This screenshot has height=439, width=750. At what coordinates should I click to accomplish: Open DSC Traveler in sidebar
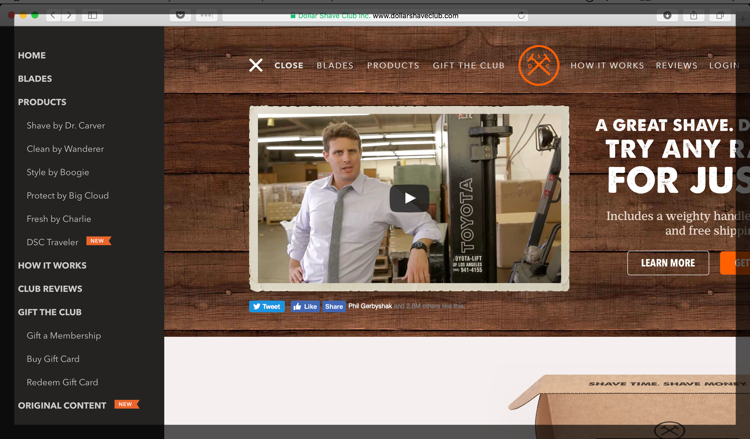point(52,242)
